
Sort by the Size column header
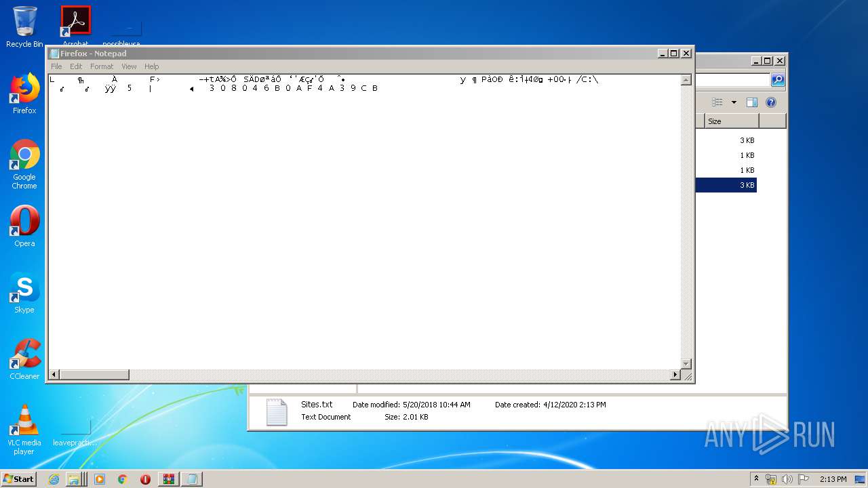click(x=731, y=121)
